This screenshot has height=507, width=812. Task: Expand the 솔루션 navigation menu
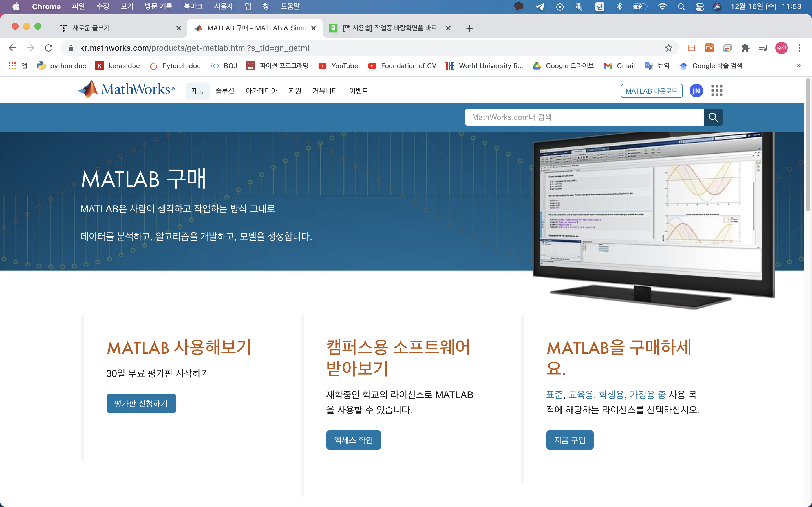pyautogui.click(x=224, y=91)
